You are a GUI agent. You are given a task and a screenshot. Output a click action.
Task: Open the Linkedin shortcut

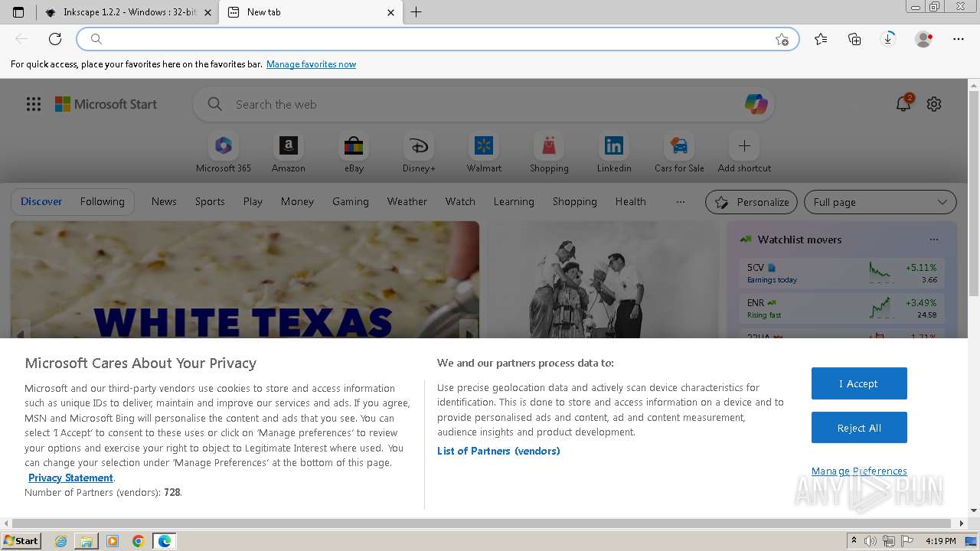pos(614,152)
